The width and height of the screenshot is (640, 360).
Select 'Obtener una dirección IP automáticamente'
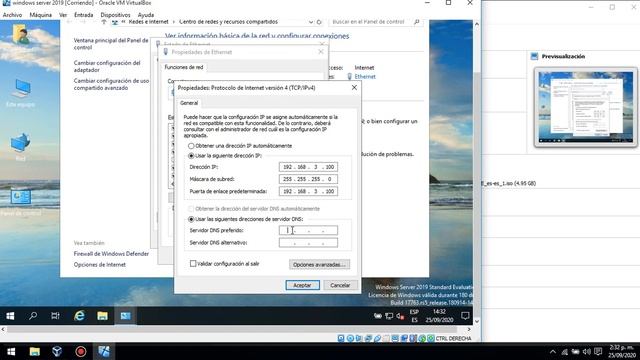pyautogui.click(x=240, y=146)
